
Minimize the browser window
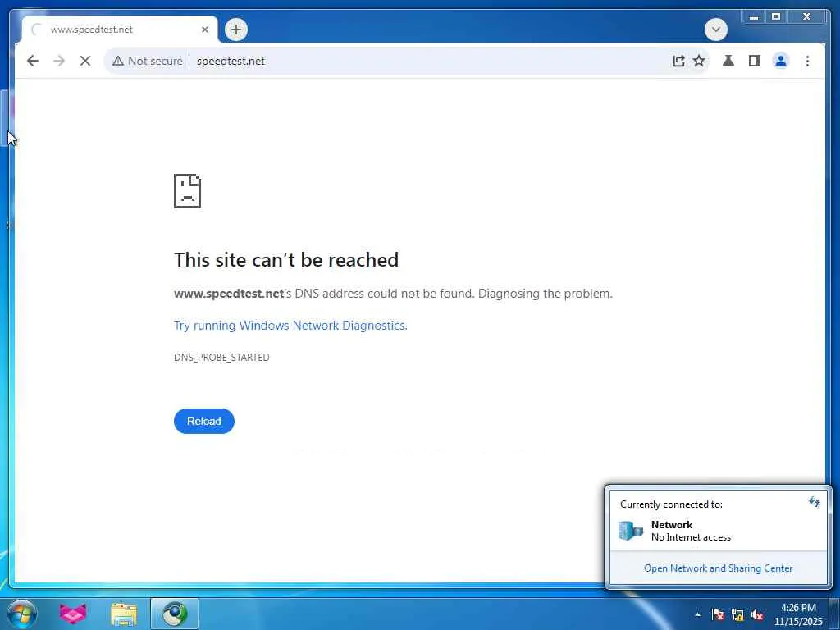pos(754,17)
